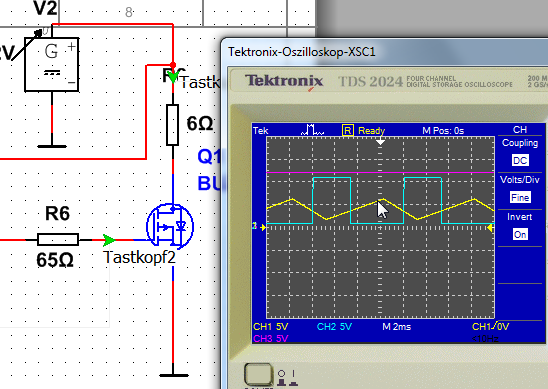Toggle the Volts/Div Fine setting

point(520,197)
